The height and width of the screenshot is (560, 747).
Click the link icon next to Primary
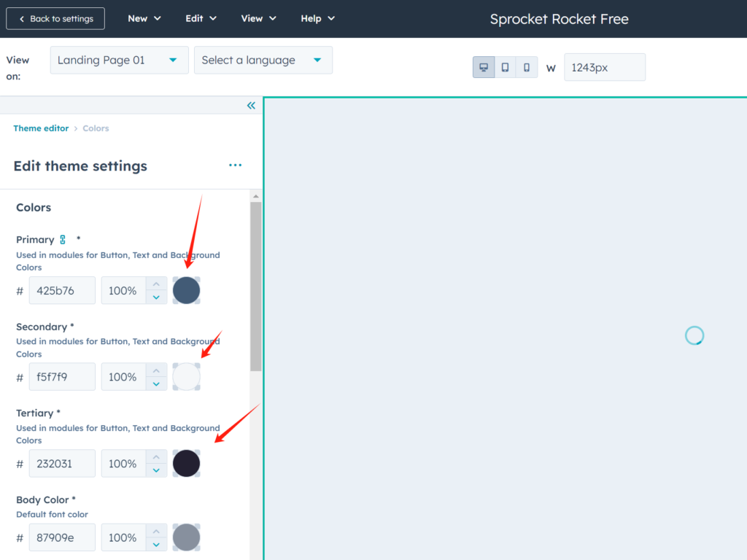tap(63, 240)
